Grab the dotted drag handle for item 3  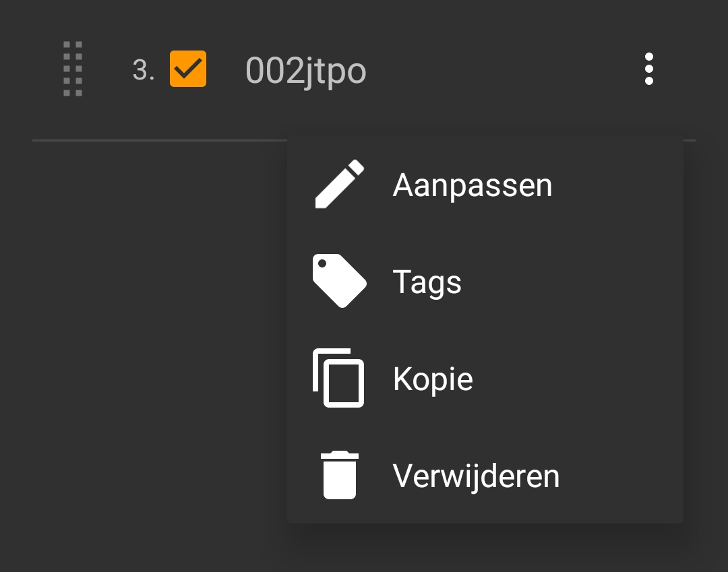73,69
